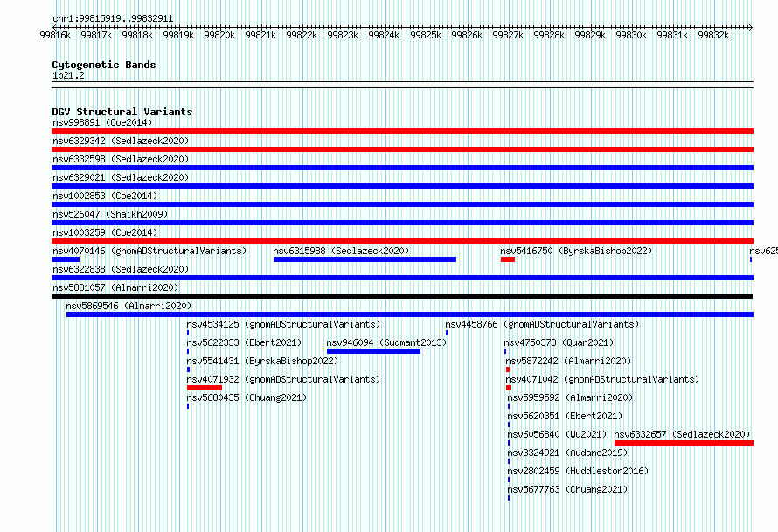Click the 99832k ruler tick label
Viewport: 778px width, 532px height.
click(713, 35)
